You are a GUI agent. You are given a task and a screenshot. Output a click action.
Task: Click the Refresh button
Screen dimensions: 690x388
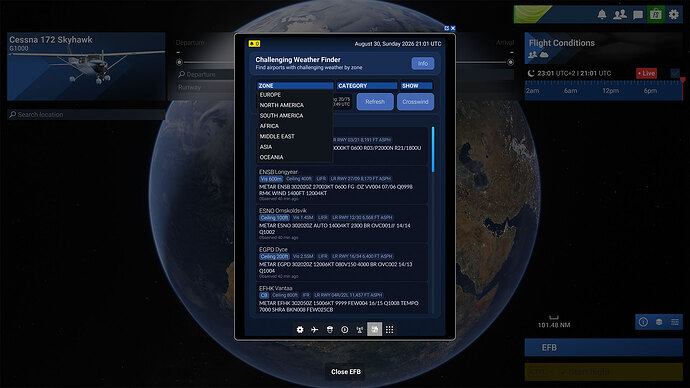pyautogui.click(x=375, y=102)
